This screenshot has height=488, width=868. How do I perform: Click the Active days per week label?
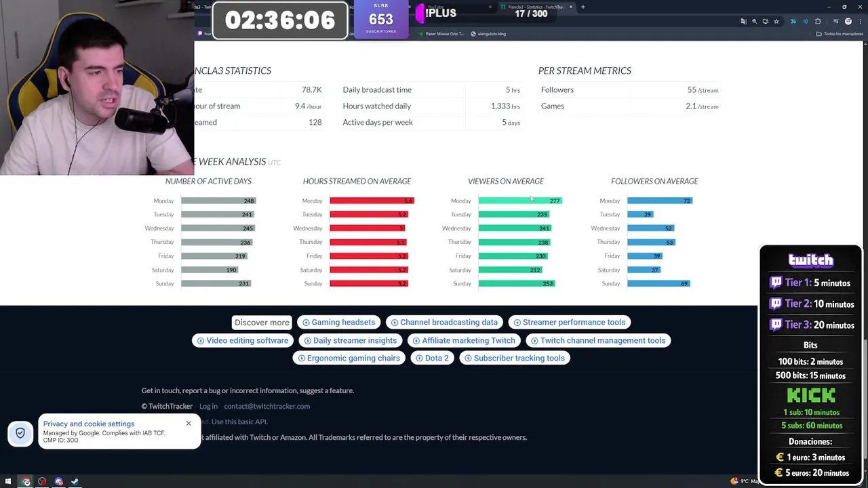(378, 122)
